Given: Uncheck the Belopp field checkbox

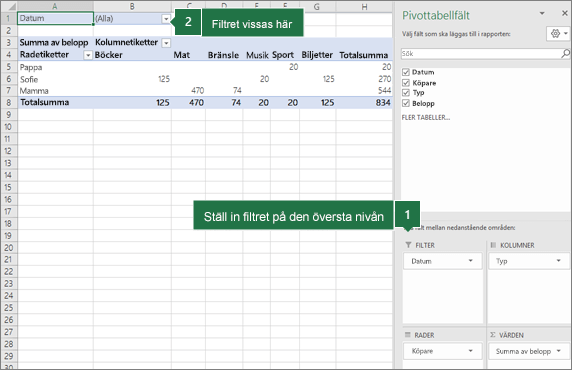Looking at the screenshot, I should point(406,103).
